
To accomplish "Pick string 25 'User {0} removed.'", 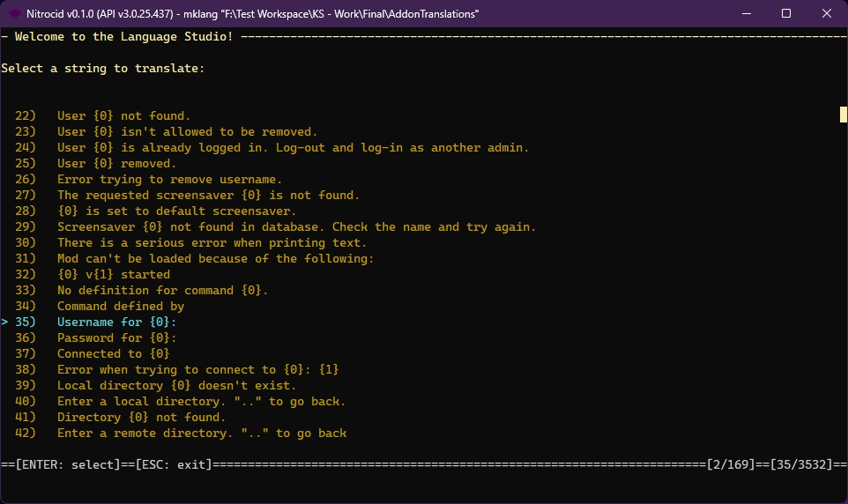I will pos(116,164).
